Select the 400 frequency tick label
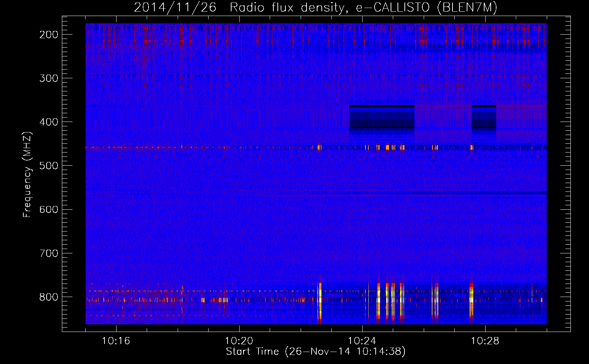 pyautogui.click(x=48, y=122)
